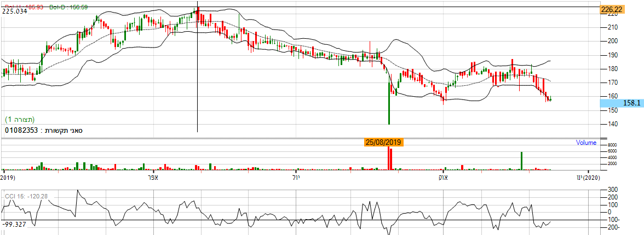Click the tallest red volume bar
The height and width of the screenshot is (235, 644).
point(389,158)
